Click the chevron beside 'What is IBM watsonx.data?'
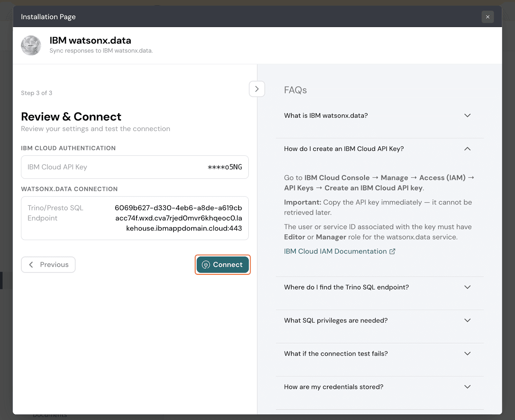This screenshot has height=420, width=515. tap(467, 116)
